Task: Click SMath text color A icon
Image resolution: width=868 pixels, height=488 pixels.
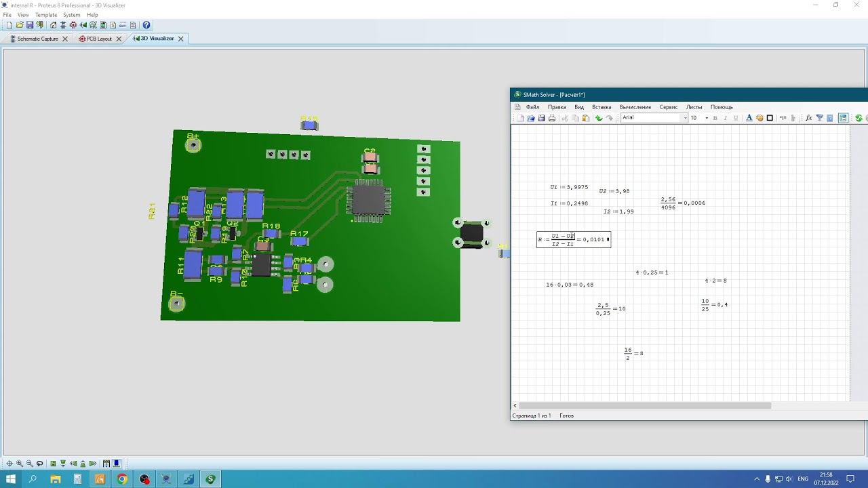Action: [x=749, y=118]
